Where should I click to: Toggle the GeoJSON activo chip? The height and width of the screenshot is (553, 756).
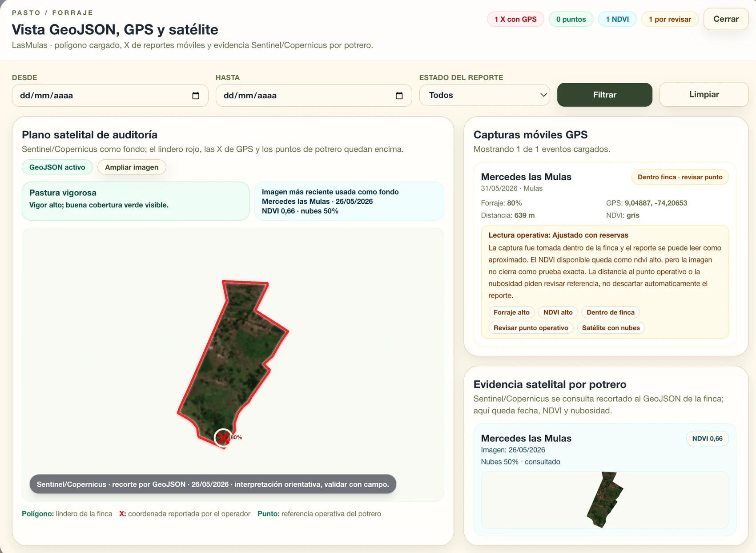click(x=57, y=167)
